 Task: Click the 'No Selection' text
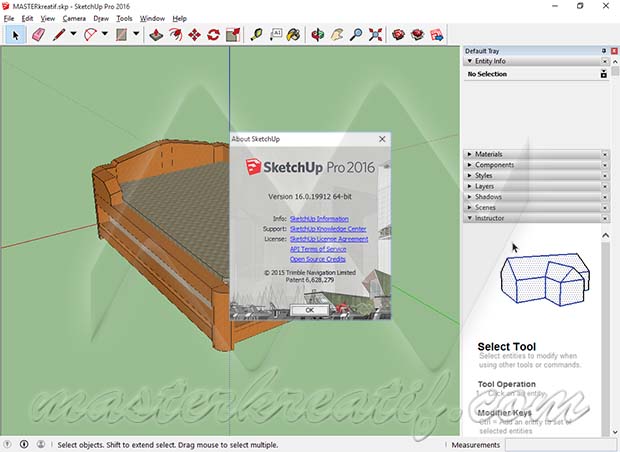coord(487,74)
